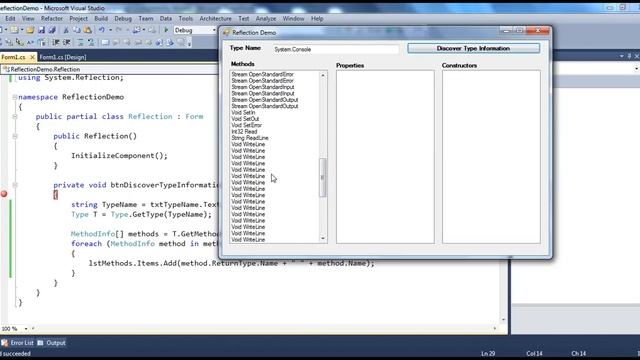This screenshot has width=640, height=360.
Task: Click Methods list scrollbar thumb
Action: (322, 178)
